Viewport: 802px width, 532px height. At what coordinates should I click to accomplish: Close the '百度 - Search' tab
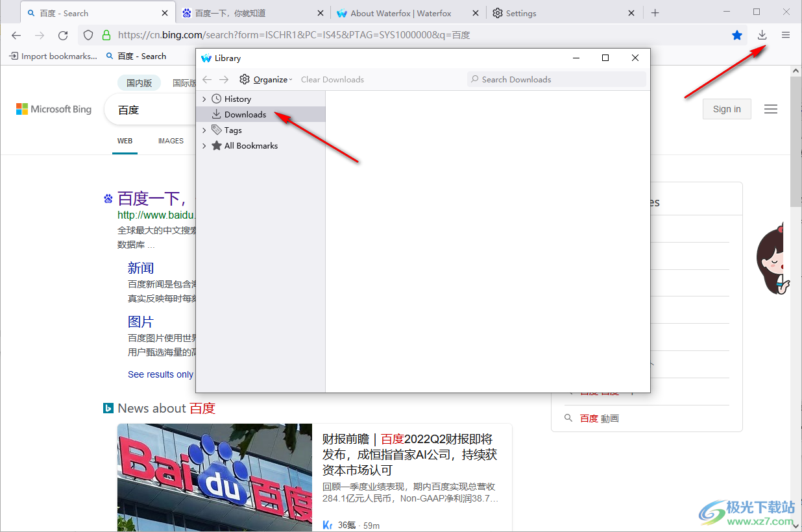[165, 13]
